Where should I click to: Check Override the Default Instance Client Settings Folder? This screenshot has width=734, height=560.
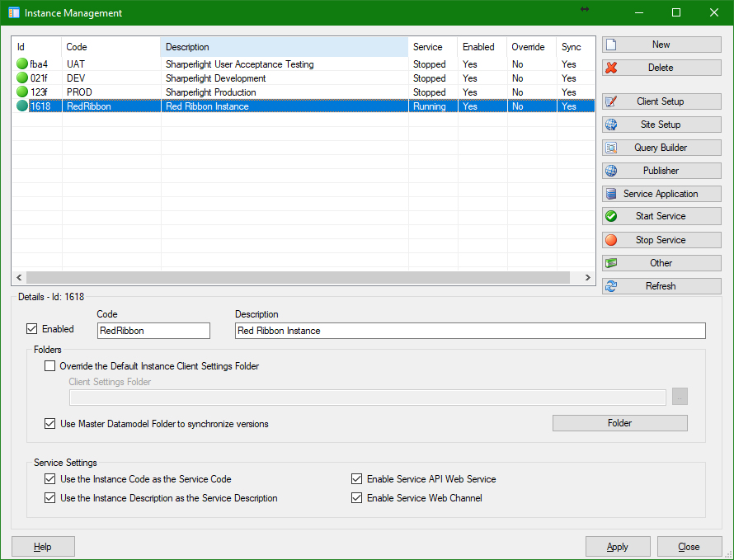(x=49, y=365)
